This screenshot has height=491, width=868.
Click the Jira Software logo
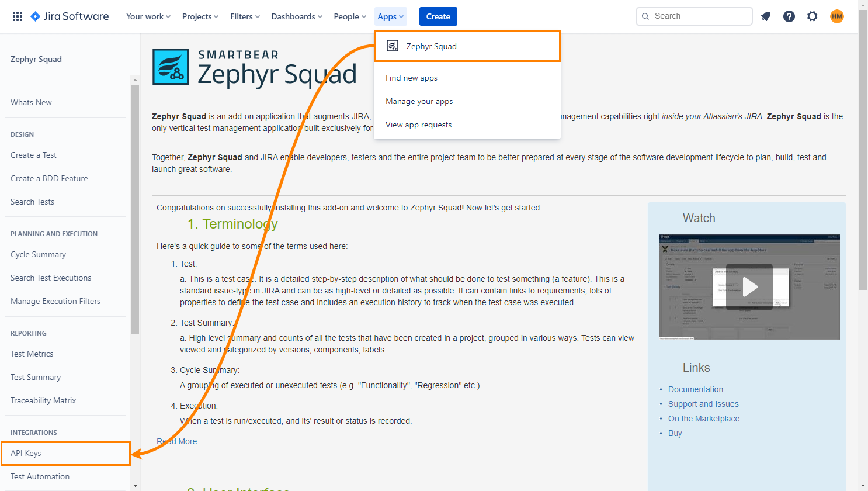[69, 16]
